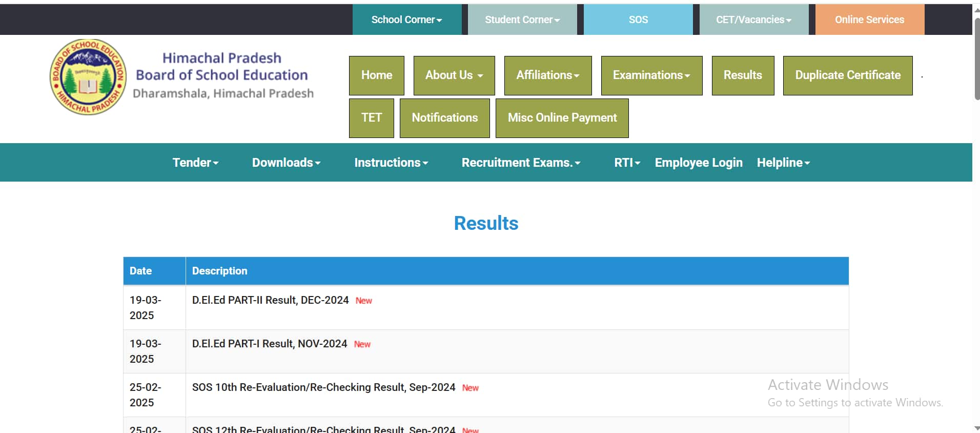Expand the CET/Vacancies dropdown
The image size is (980, 433).
(754, 19)
